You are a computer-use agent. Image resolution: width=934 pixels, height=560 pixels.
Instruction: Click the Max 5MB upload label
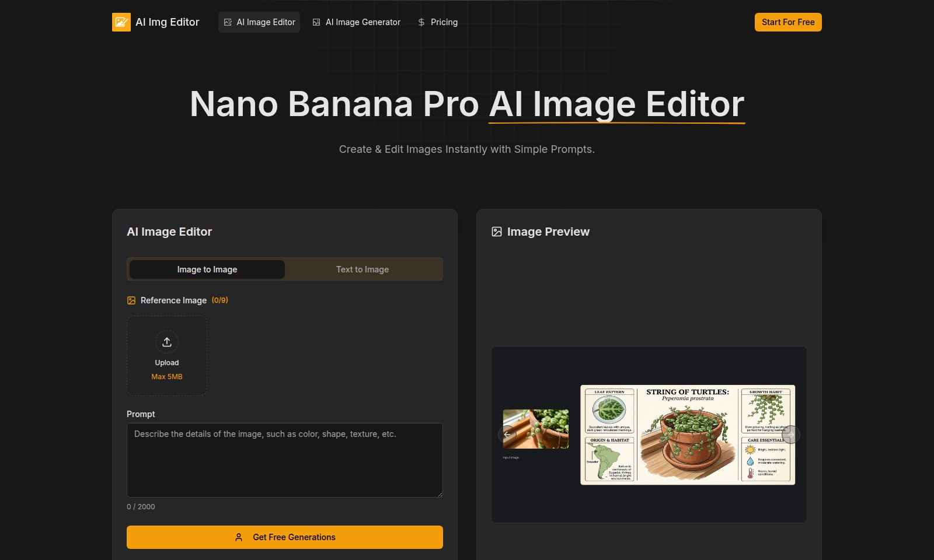167,377
